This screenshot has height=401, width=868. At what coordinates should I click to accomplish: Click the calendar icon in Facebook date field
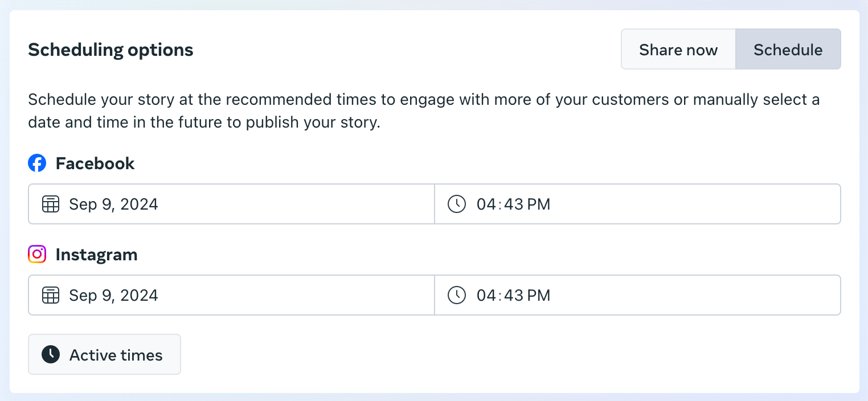pyautogui.click(x=51, y=204)
